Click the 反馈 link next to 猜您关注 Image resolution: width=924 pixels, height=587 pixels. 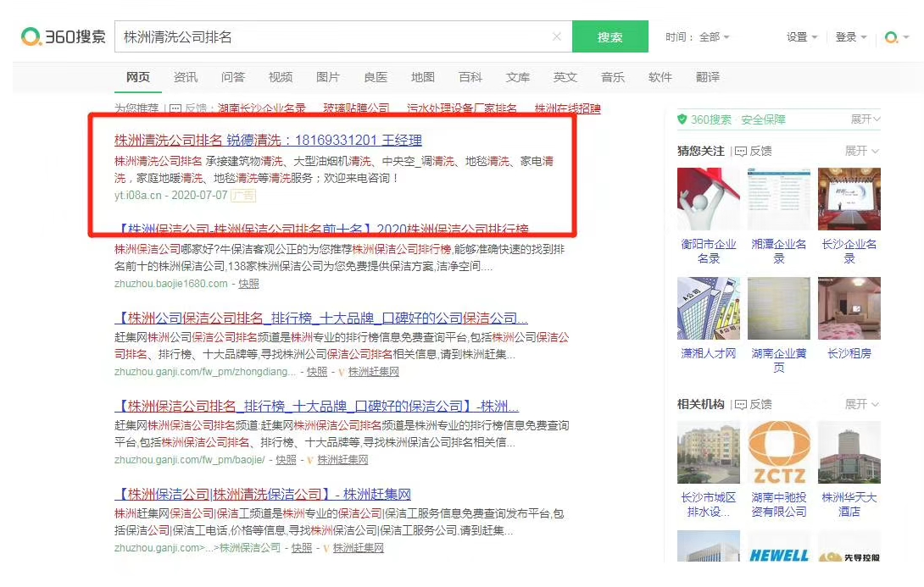point(760,152)
